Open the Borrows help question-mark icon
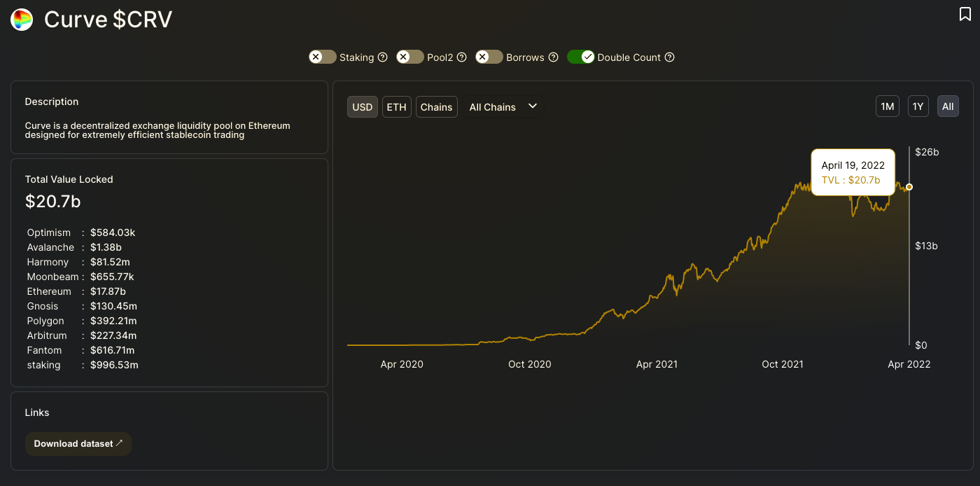The image size is (980, 486). (554, 57)
